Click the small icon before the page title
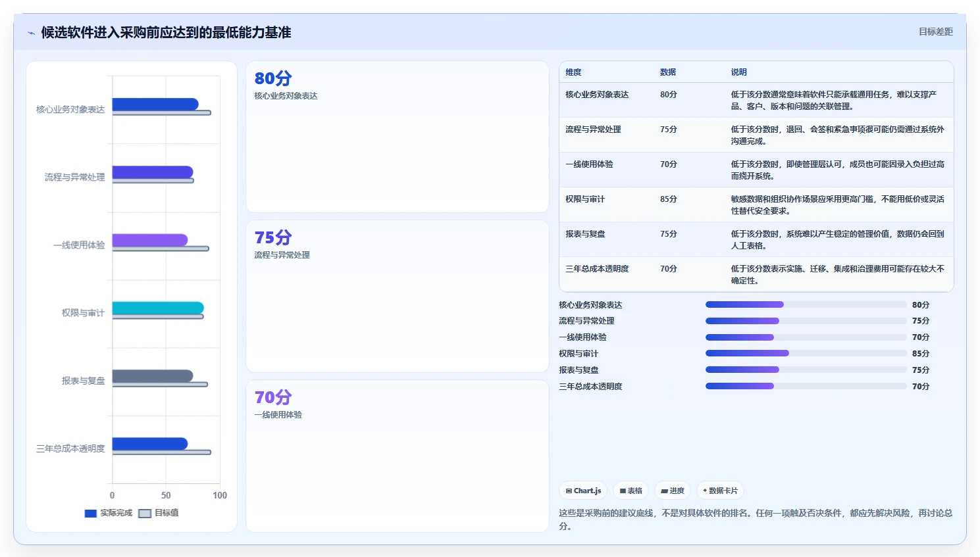Screen dimensions: 980x557 click(x=31, y=33)
